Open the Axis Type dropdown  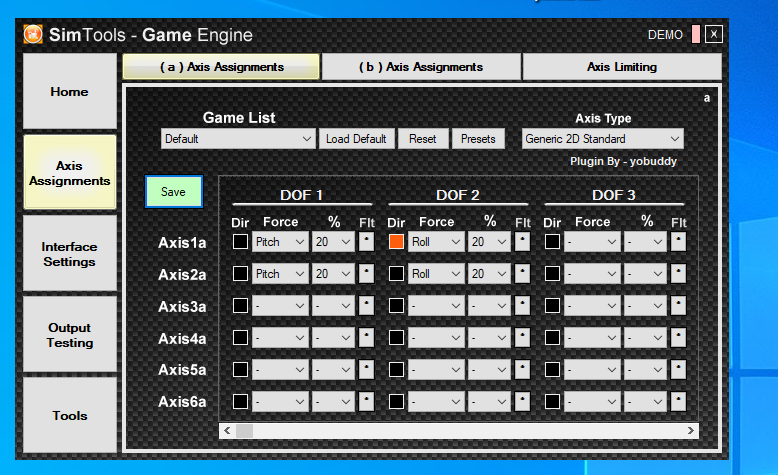[602, 139]
